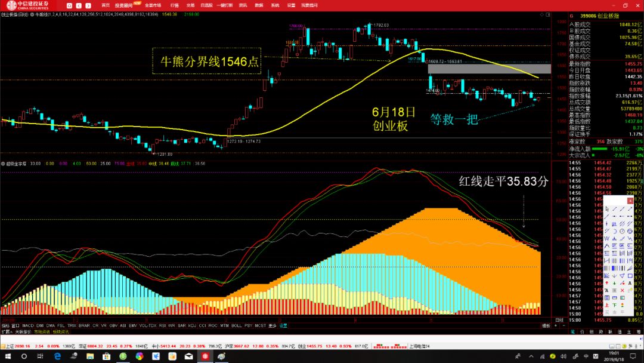Click the green down-arrow marker tool
The image size is (644, 363).
point(615,283)
